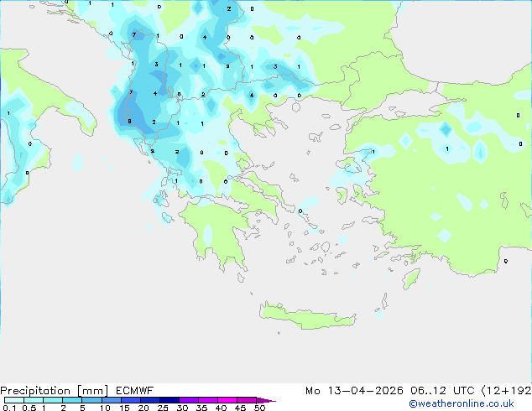532x411 pixels.
Task: Select the 5–10 mm legend color swatch
Action: pos(91,400)
